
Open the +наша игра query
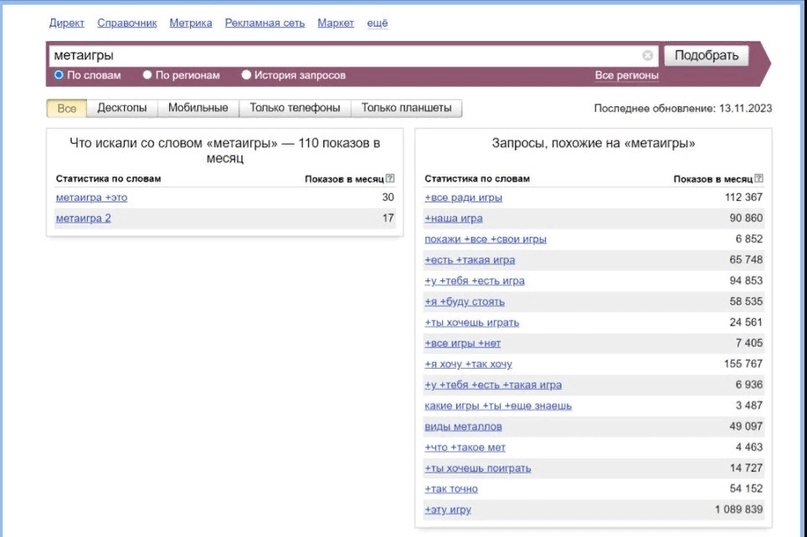[453, 218]
